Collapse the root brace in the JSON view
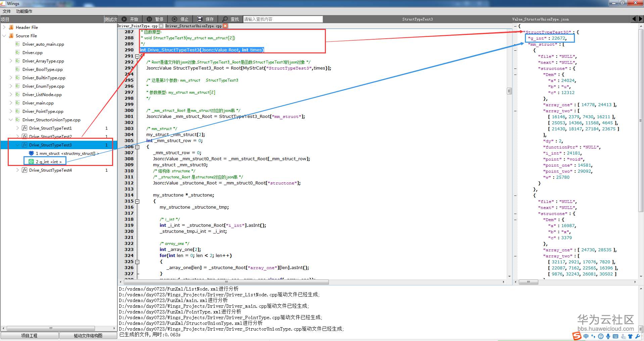This screenshot has height=341, width=644. click(x=515, y=26)
